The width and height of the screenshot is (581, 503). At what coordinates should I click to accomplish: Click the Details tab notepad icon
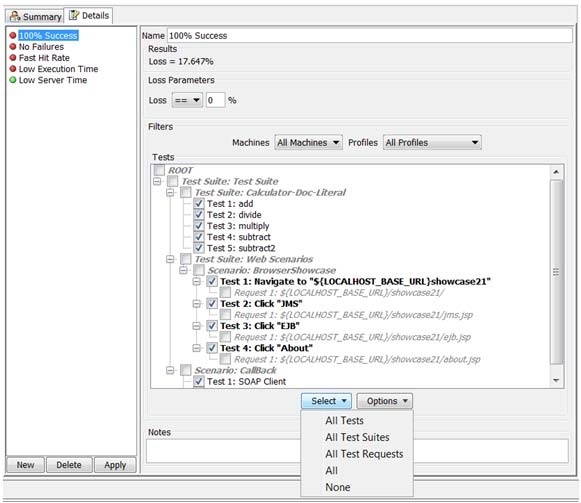74,15
